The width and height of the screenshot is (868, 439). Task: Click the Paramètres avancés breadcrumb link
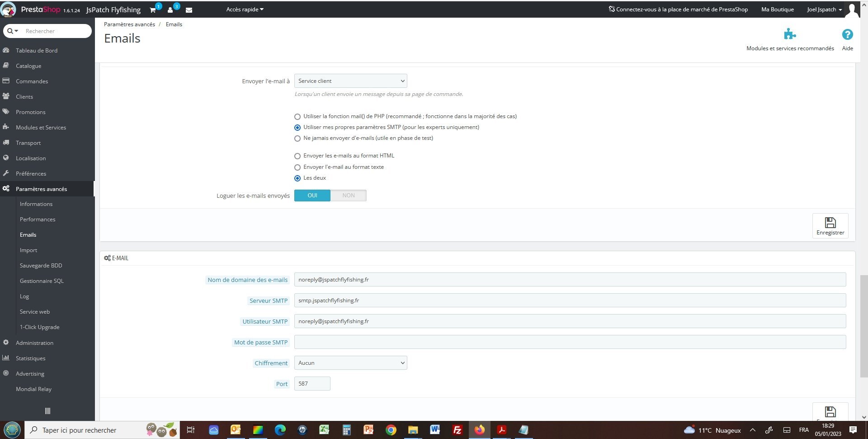tap(129, 24)
